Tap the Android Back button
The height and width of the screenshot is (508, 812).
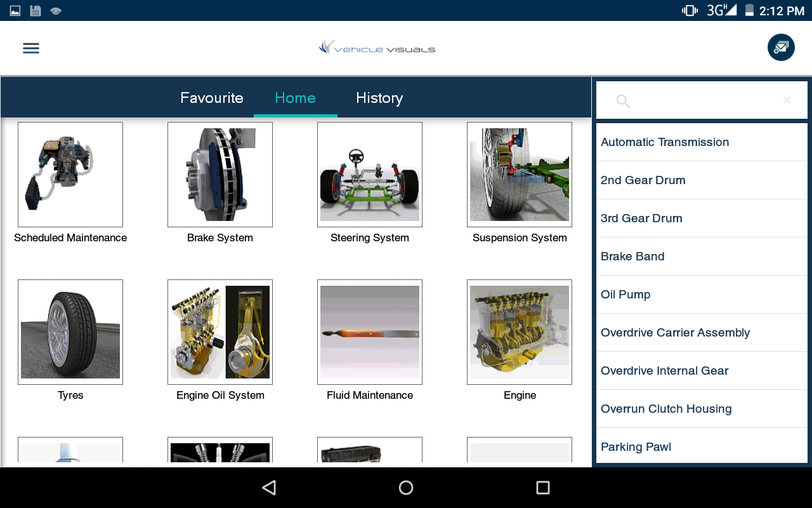tap(269, 488)
